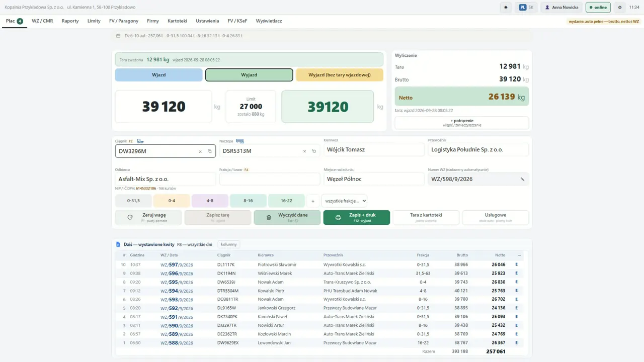The image size is (644, 362).
Task: Go to the FV / KSeF tab
Action: [x=237, y=21]
